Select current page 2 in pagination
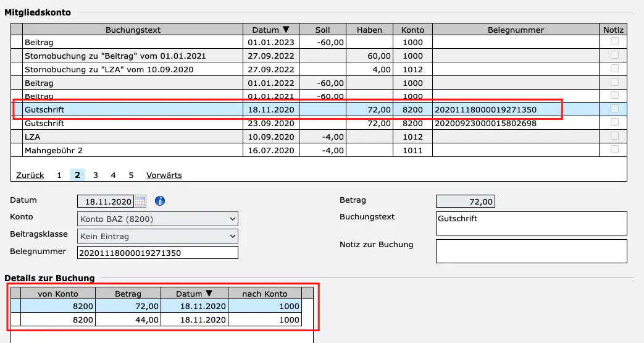The image size is (644, 343). click(77, 175)
